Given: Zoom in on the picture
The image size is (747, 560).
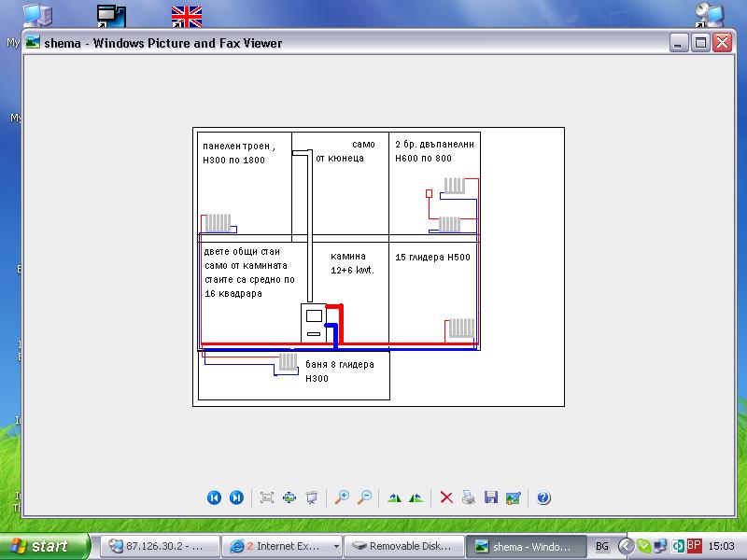Looking at the screenshot, I should pos(342,498).
